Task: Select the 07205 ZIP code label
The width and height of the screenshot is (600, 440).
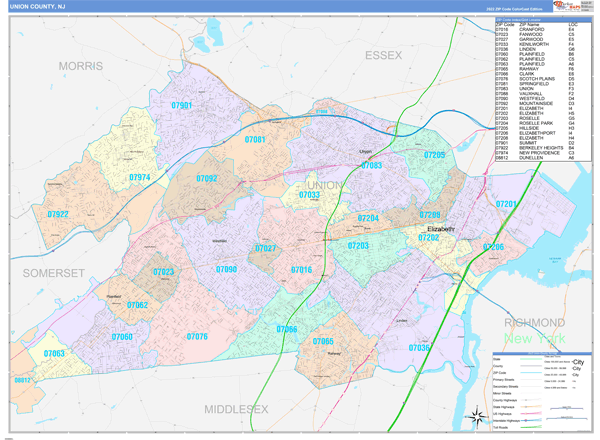Action: click(x=433, y=155)
